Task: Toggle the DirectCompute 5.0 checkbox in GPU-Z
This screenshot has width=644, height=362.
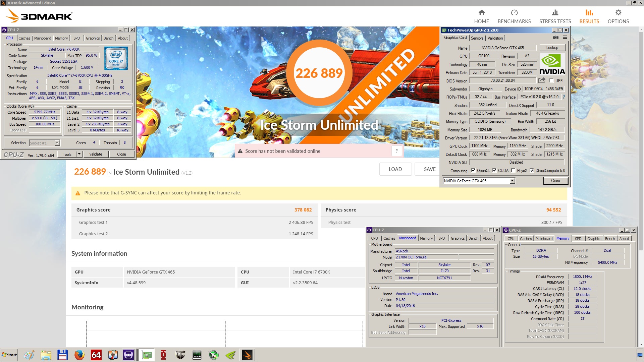Action: click(532, 171)
